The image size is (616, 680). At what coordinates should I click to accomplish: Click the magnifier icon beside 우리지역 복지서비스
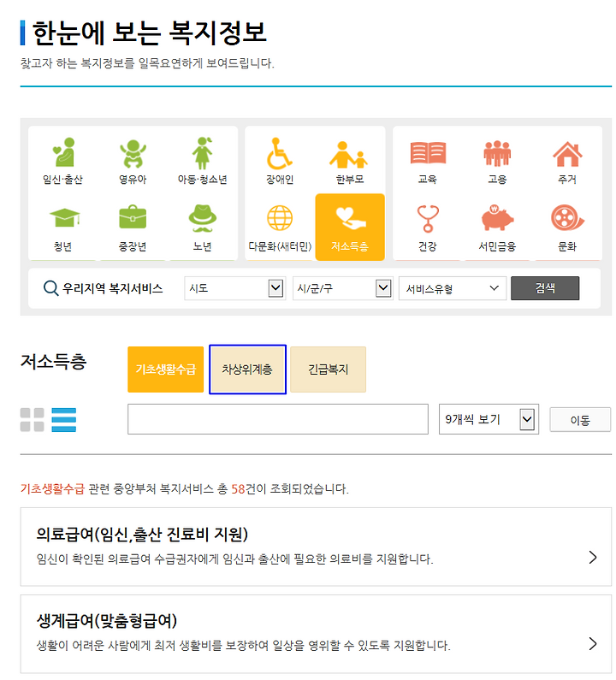point(50,288)
